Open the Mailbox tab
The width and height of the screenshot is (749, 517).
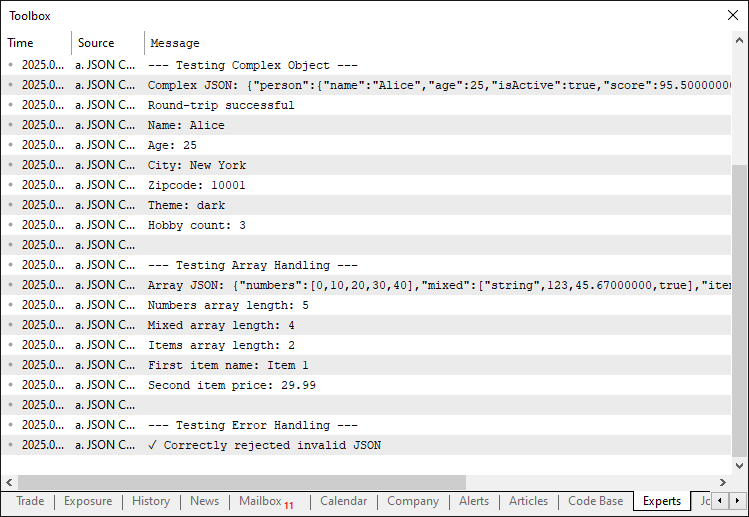tap(267, 501)
